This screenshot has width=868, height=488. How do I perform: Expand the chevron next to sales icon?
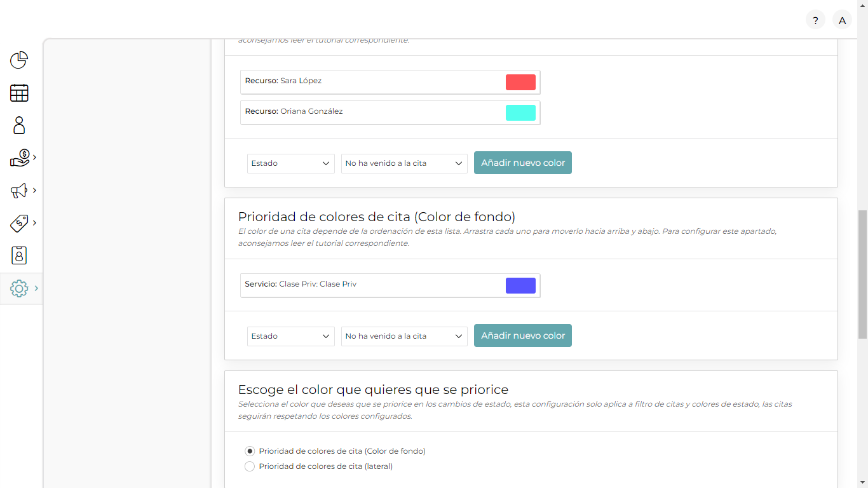35,157
